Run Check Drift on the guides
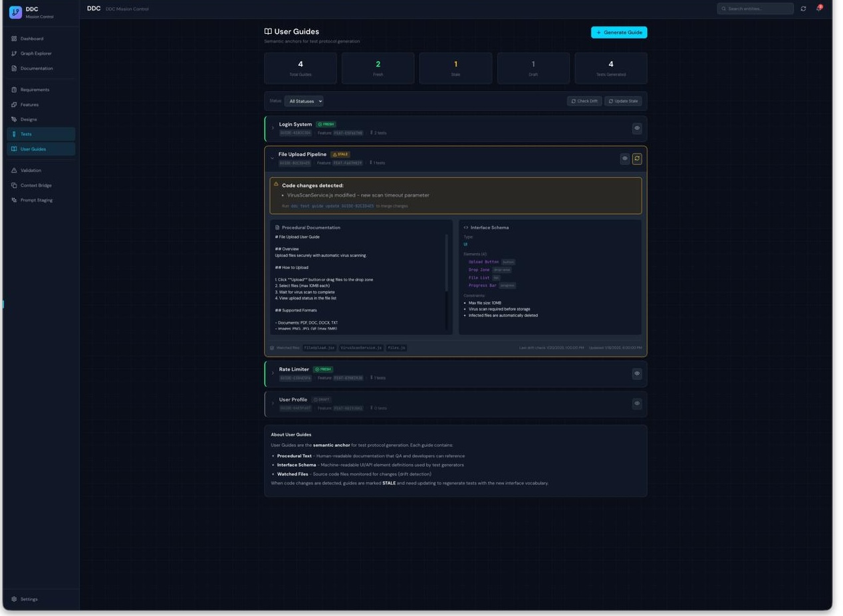This screenshot has height=616, width=843. click(x=584, y=100)
